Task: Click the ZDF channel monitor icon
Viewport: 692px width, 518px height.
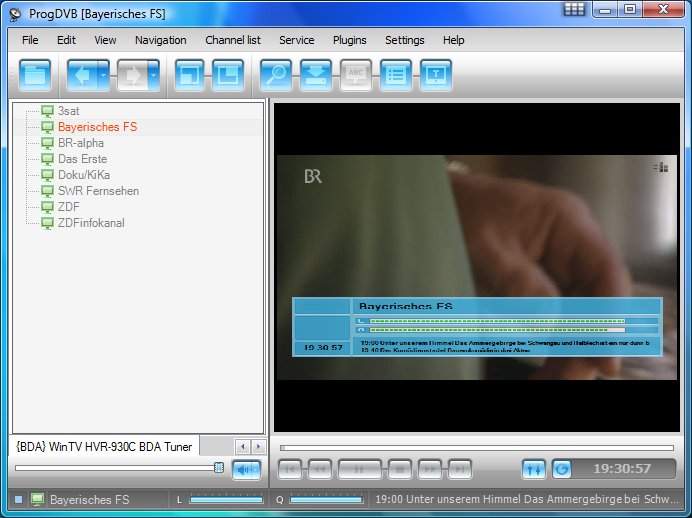Action: pos(47,206)
